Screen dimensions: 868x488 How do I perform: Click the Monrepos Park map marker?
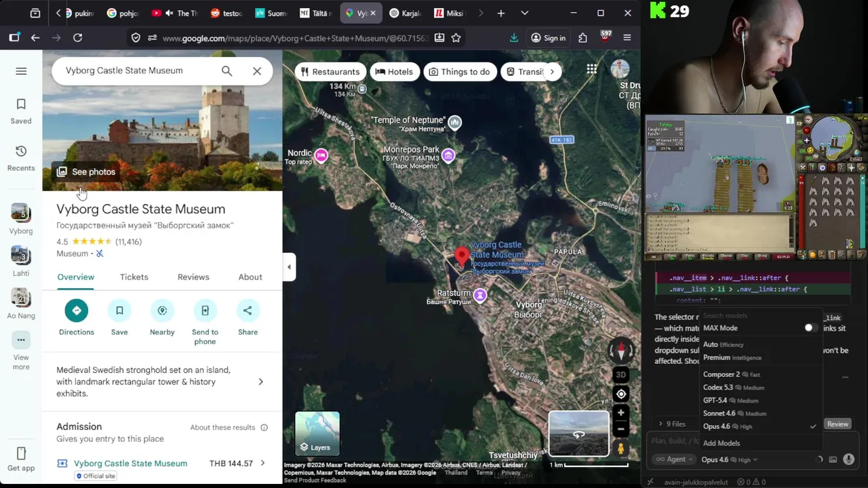click(448, 156)
